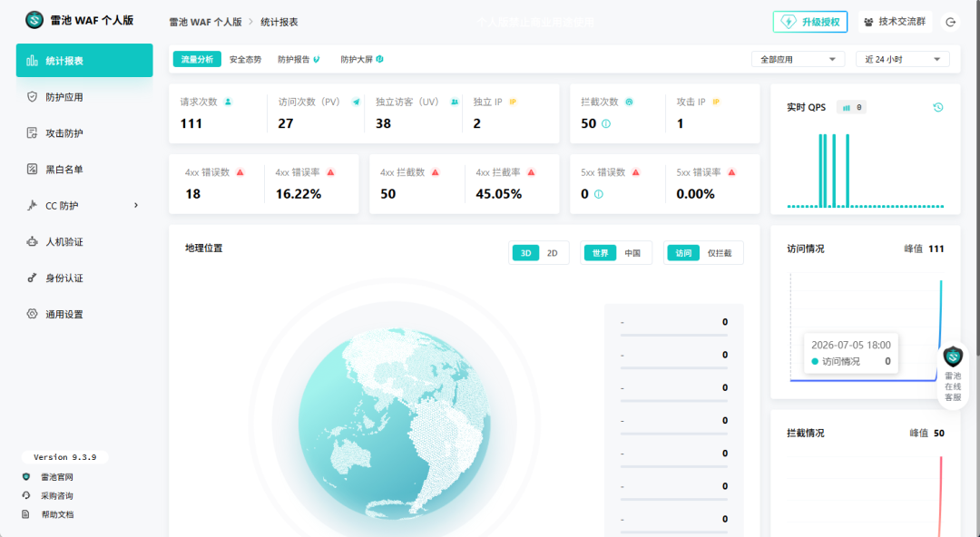The height and width of the screenshot is (537, 980).
Task: Click the SafeLine logo icon at top-left
Action: point(34,20)
